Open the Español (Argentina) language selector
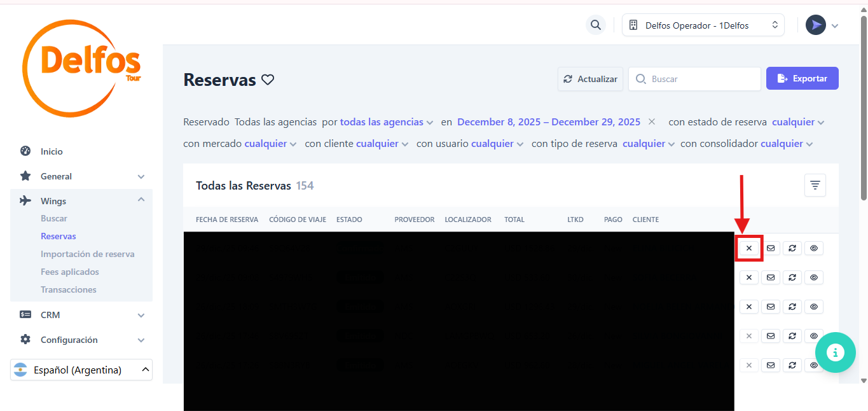 point(81,370)
